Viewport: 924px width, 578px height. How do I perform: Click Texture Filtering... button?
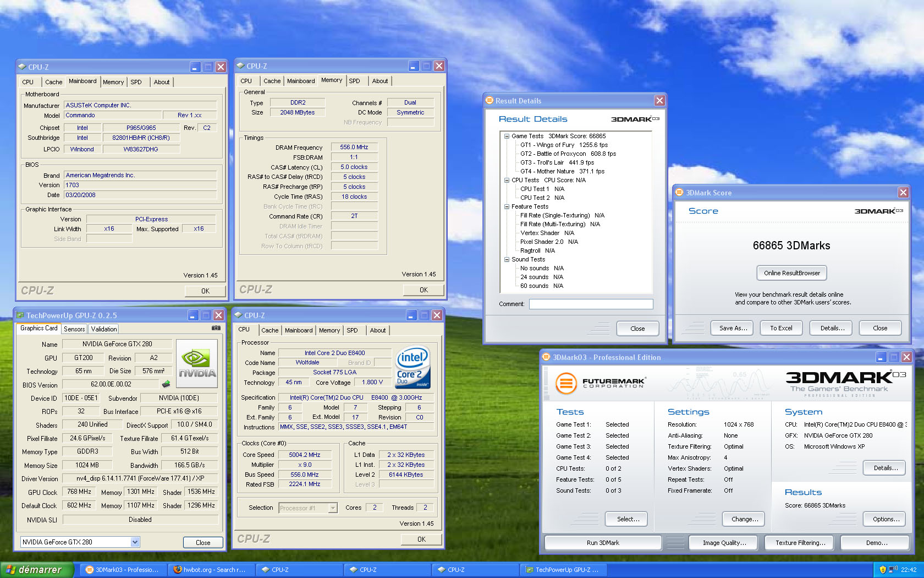point(800,543)
